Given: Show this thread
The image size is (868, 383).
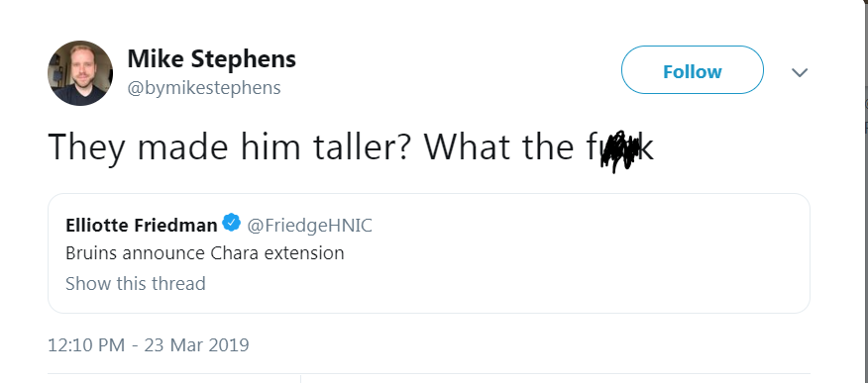Looking at the screenshot, I should coord(136,283).
